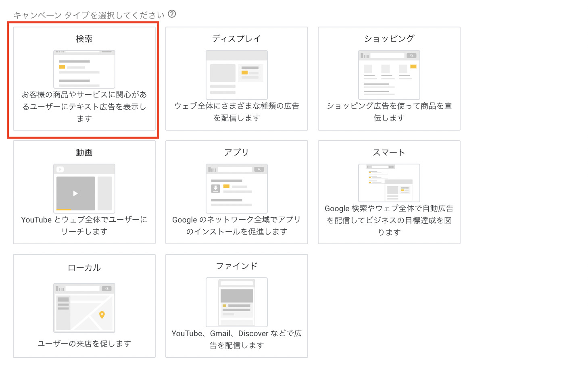Click the ディスプレイ campaign illustration
The image size is (588, 370).
pyautogui.click(x=237, y=75)
